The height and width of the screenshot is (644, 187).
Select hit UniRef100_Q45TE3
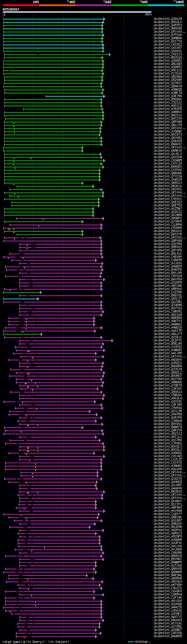point(168,25)
